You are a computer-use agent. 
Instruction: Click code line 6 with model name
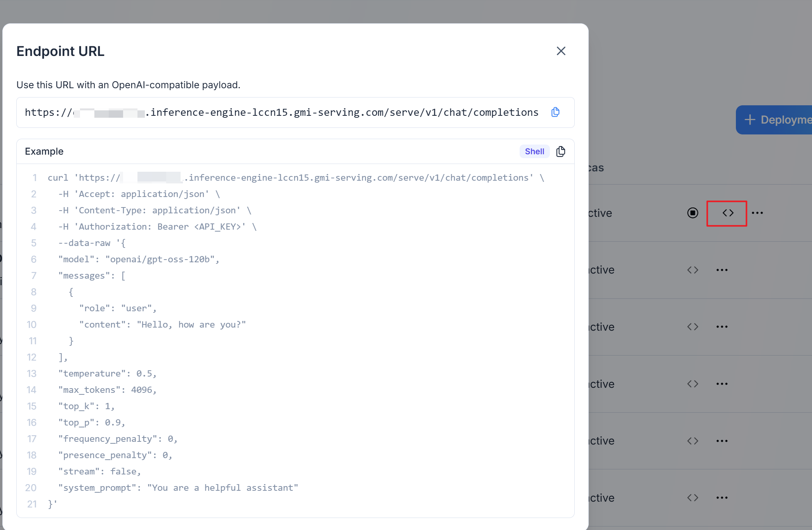[139, 259]
